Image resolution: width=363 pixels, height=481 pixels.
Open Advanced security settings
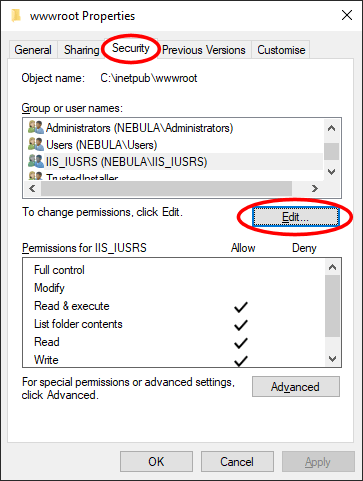point(296,387)
